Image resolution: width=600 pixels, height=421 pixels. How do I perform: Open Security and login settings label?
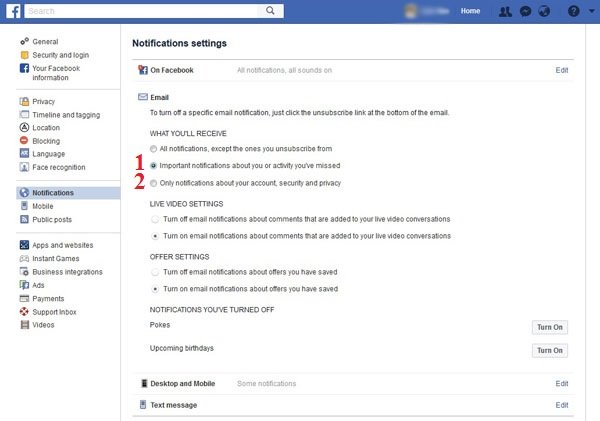(60, 55)
